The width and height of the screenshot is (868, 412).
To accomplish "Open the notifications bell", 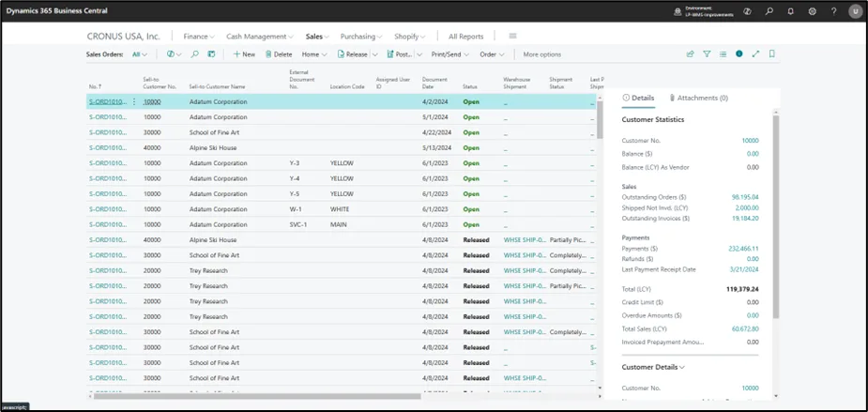I will tap(790, 11).
